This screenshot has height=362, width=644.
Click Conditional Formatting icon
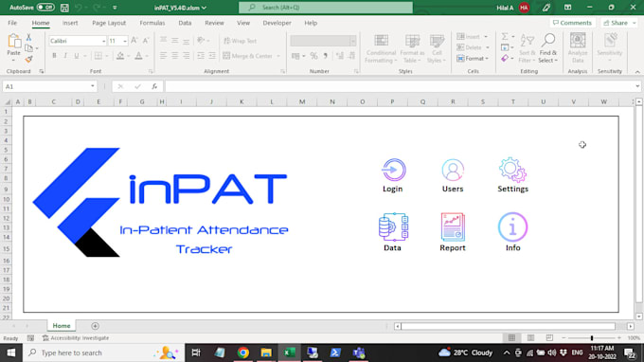pos(381,41)
